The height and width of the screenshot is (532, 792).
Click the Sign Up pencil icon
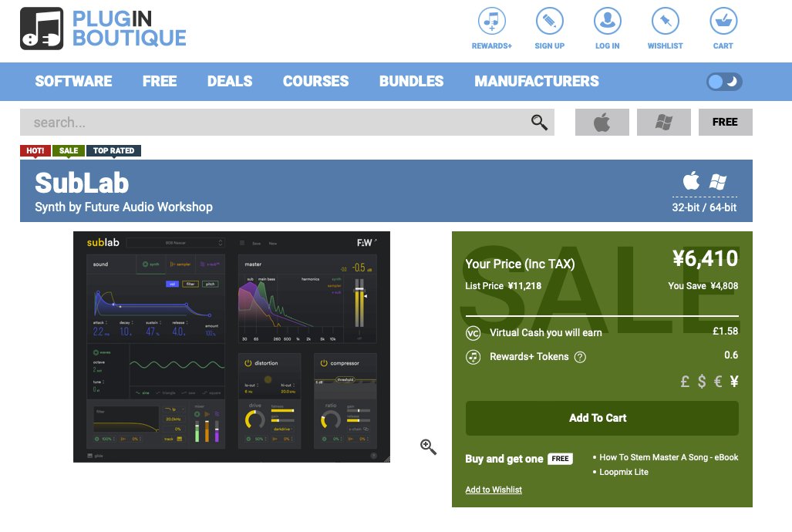pos(550,21)
